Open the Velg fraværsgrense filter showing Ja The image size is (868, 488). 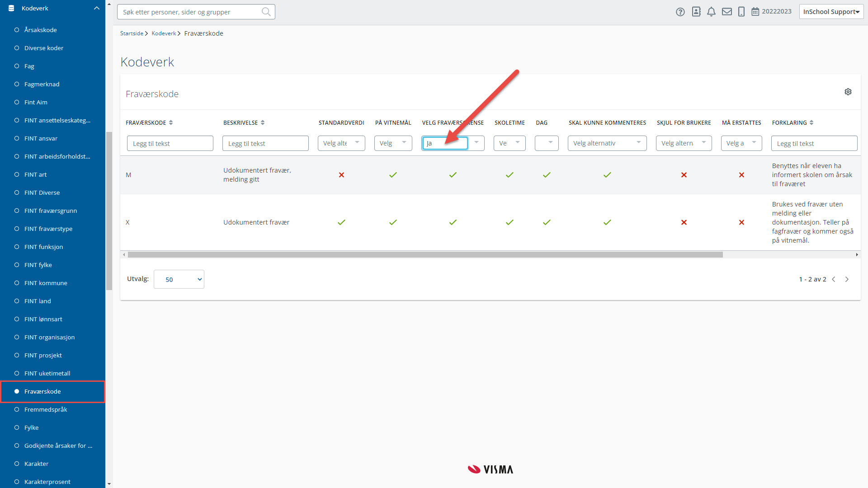tap(453, 143)
